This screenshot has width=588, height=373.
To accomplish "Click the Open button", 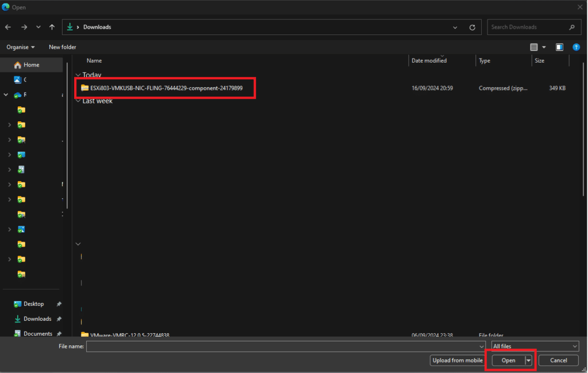I will (509, 360).
